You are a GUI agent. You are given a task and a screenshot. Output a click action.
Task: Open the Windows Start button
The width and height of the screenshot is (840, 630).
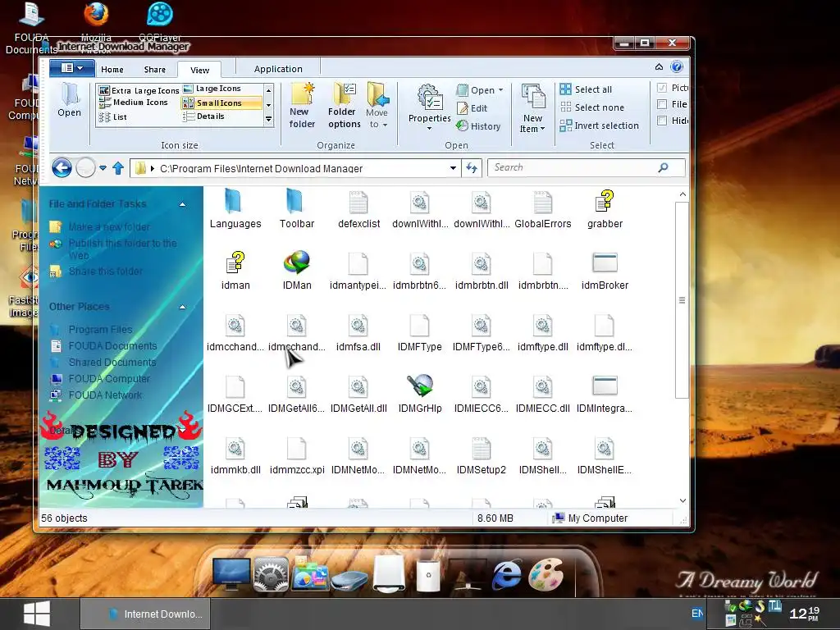[x=36, y=614]
